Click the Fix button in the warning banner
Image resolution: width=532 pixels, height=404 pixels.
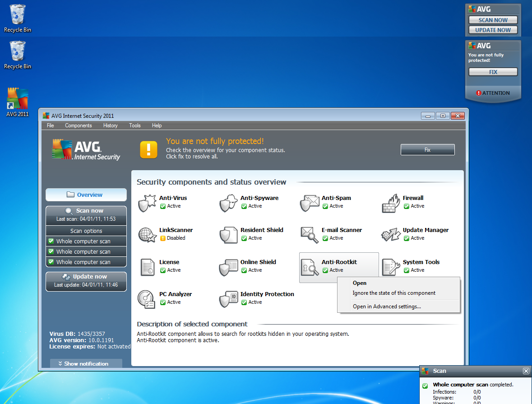pyautogui.click(x=427, y=149)
